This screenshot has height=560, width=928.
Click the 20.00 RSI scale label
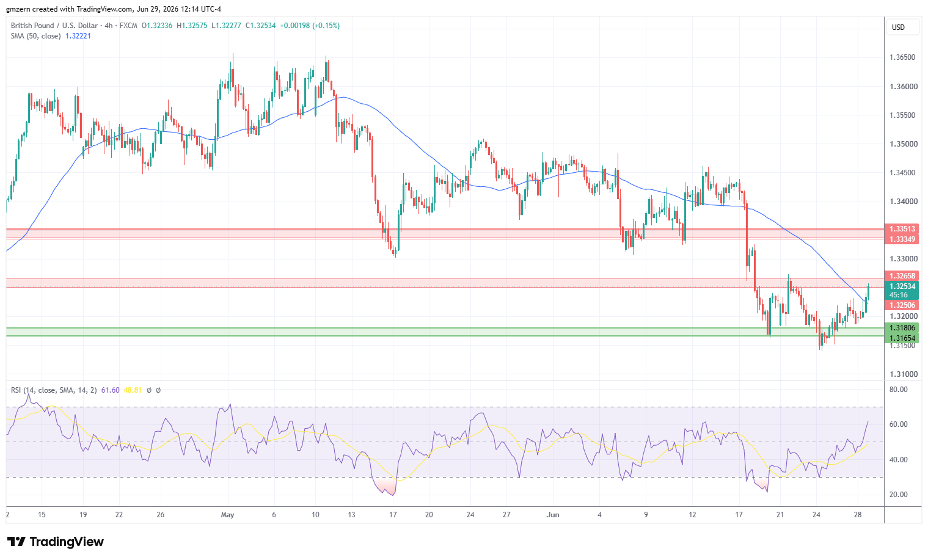(899, 495)
